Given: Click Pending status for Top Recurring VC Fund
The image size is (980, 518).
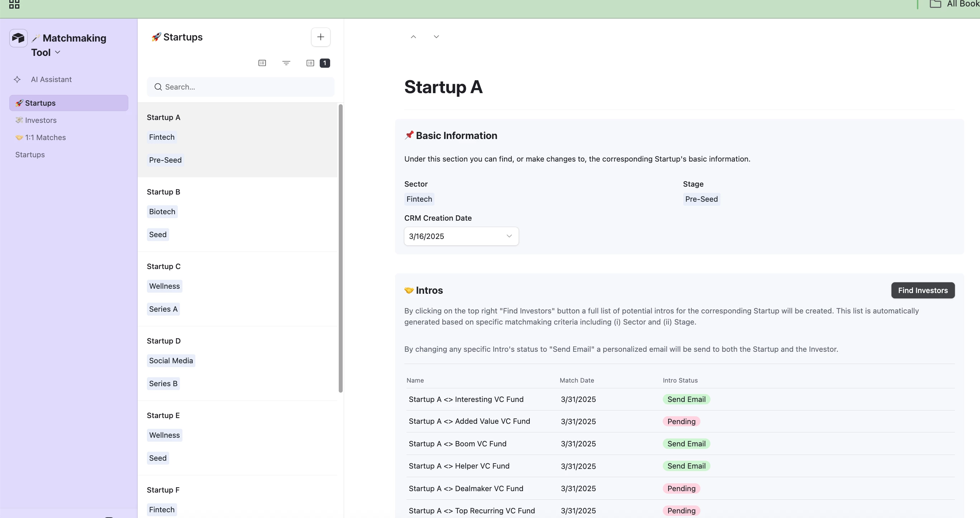Looking at the screenshot, I should click(681, 511).
